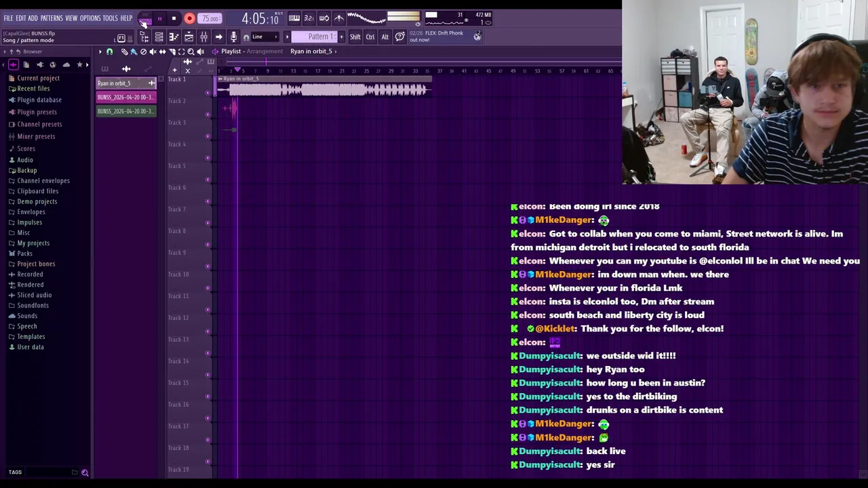Add new pattern with plus button
Screen dimensions: 868x488
(x=341, y=37)
